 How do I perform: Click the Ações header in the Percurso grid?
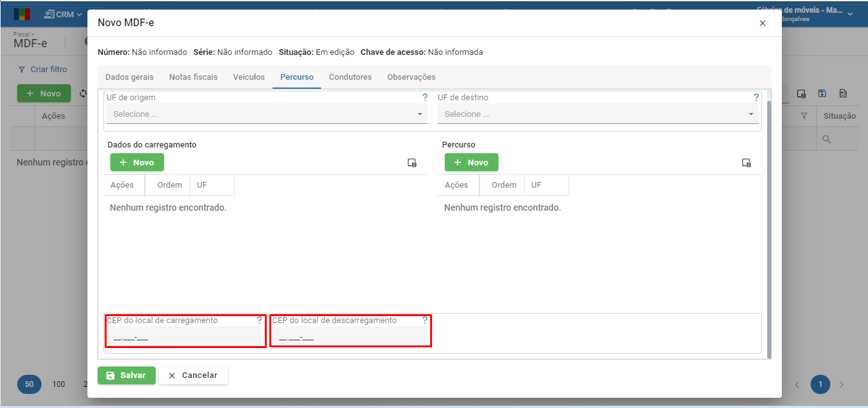point(458,185)
